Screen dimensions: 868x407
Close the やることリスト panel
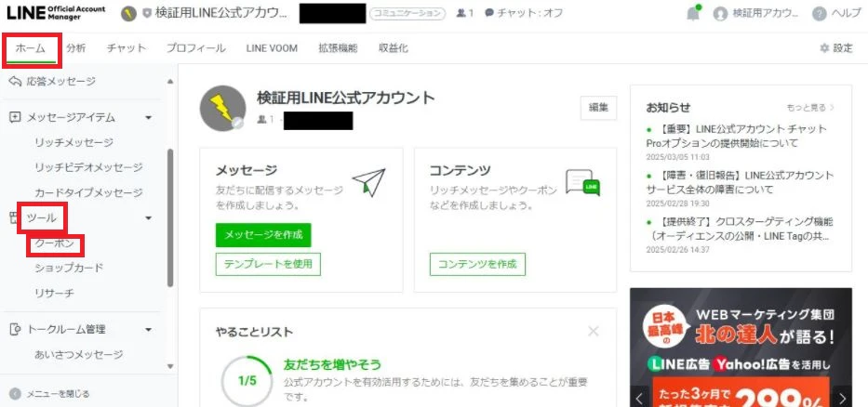coord(594,331)
